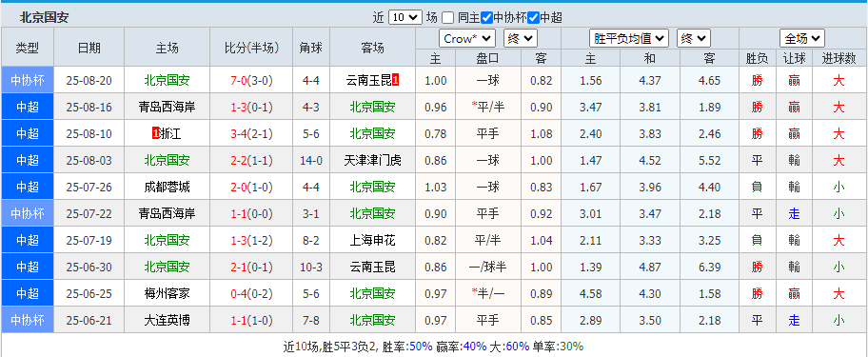Select 胜率 50% in summary line
This screenshot has height=357, width=868.
tap(407, 347)
